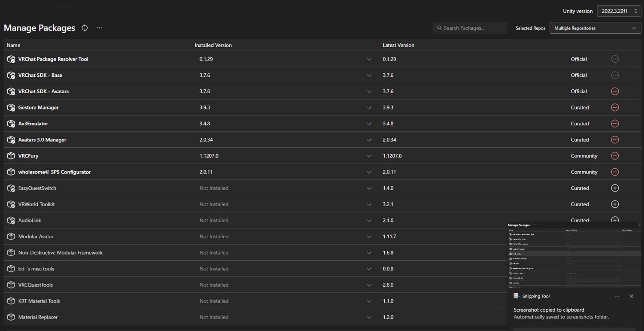This screenshot has width=644, height=331.
Task: Open the three-dot menu beside Manage Packages
Action: click(100, 28)
